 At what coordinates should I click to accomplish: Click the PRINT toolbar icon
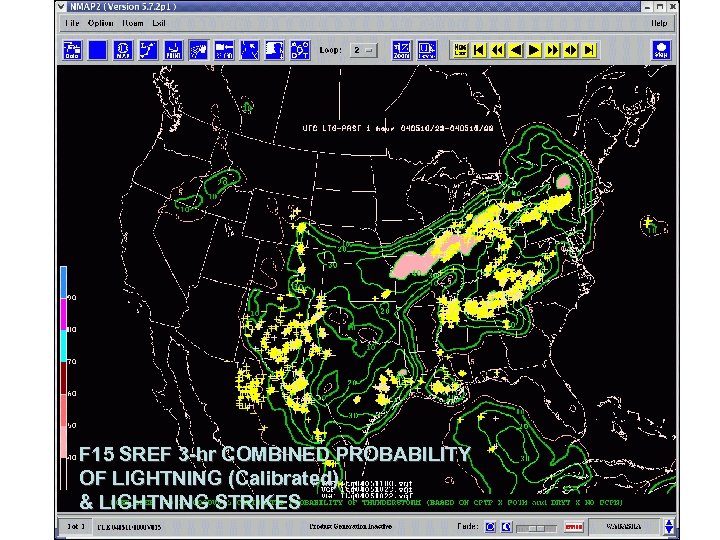(x=173, y=50)
